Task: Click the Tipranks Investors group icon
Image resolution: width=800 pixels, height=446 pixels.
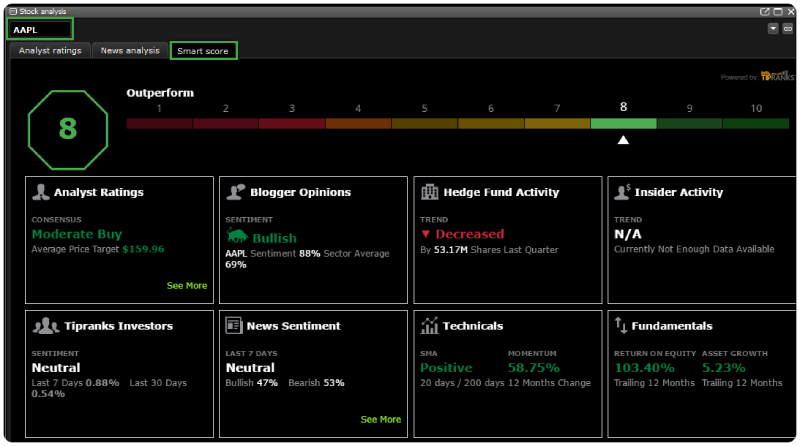Action: pos(46,326)
